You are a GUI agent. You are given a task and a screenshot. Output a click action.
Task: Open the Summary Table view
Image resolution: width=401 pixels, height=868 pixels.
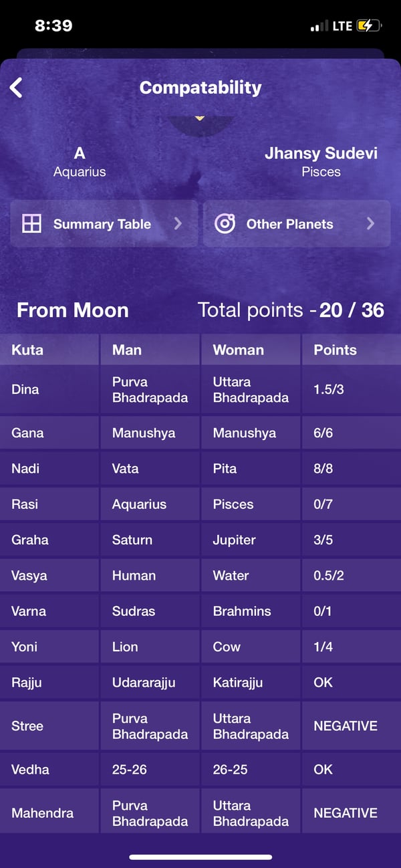click(102, 224)
